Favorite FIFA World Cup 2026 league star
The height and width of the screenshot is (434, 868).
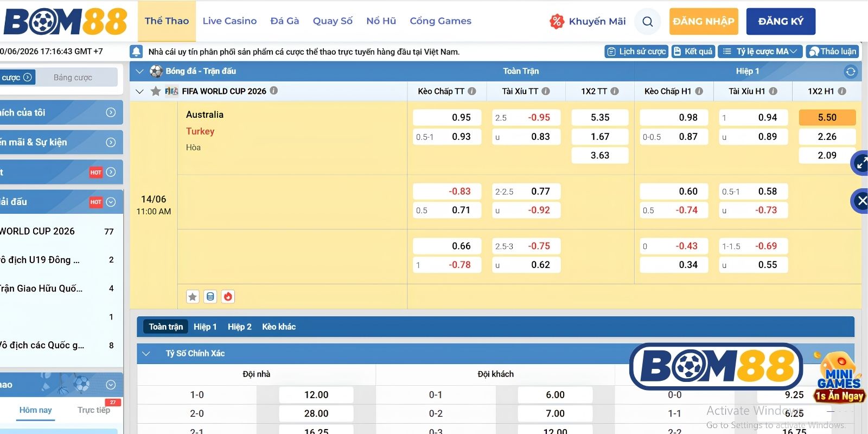pos(156,91)
